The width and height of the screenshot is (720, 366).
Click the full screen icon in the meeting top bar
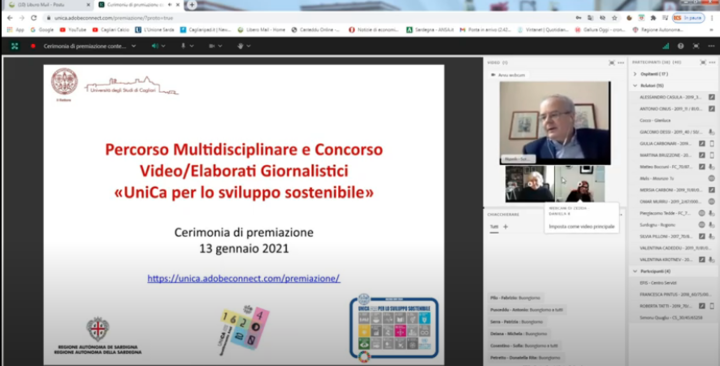696,46
